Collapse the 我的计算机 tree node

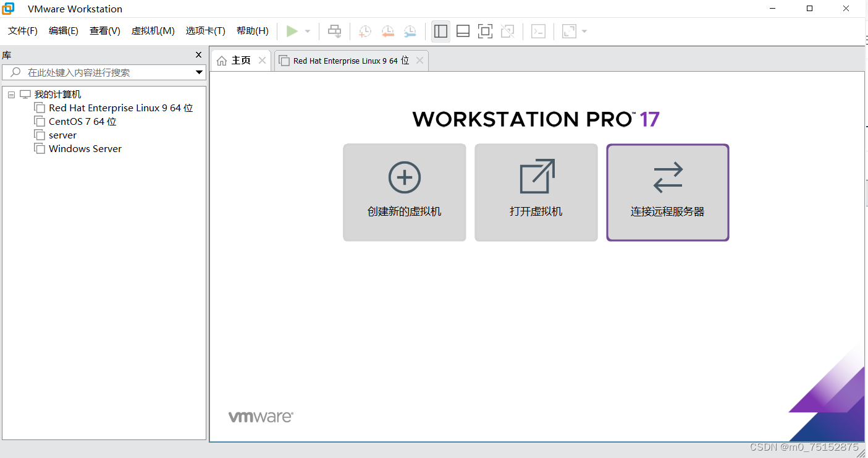pyautogui.click(x=11, y=95)
